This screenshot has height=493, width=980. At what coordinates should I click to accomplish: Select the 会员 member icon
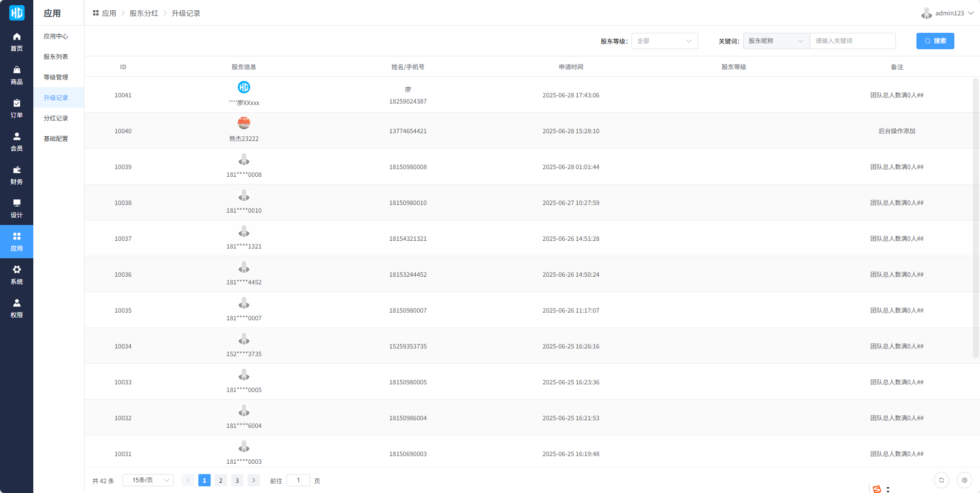point(16,137)
